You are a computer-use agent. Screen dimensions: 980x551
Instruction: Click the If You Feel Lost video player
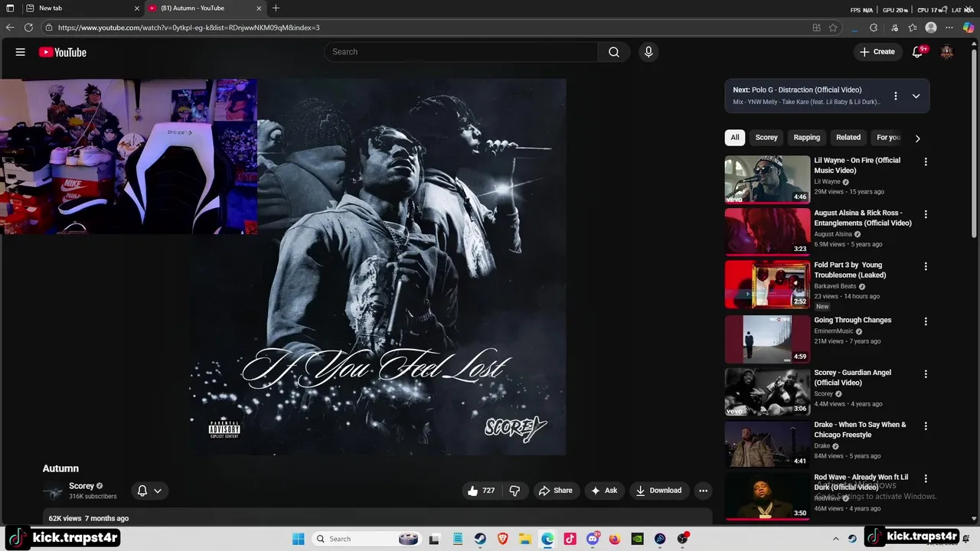tap(377, 266)
